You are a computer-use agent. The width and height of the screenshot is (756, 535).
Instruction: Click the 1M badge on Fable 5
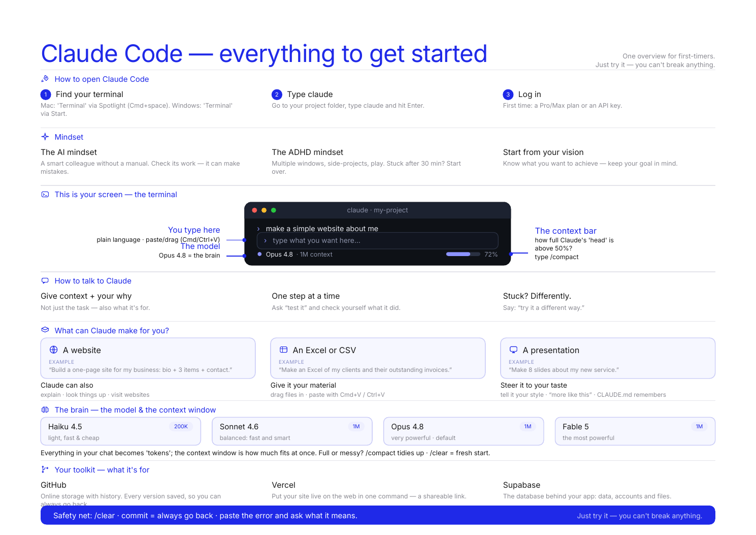tap(700, 427)
